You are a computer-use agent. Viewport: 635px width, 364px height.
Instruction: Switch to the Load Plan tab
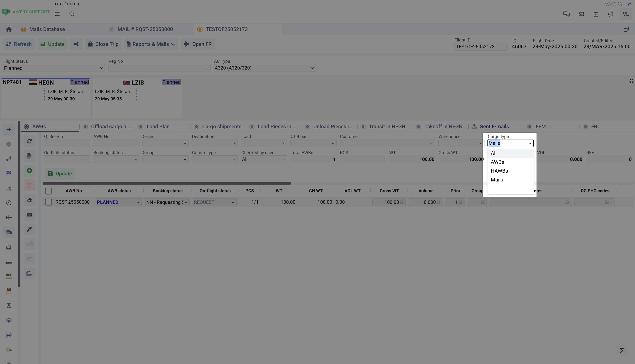pos(158,127)
